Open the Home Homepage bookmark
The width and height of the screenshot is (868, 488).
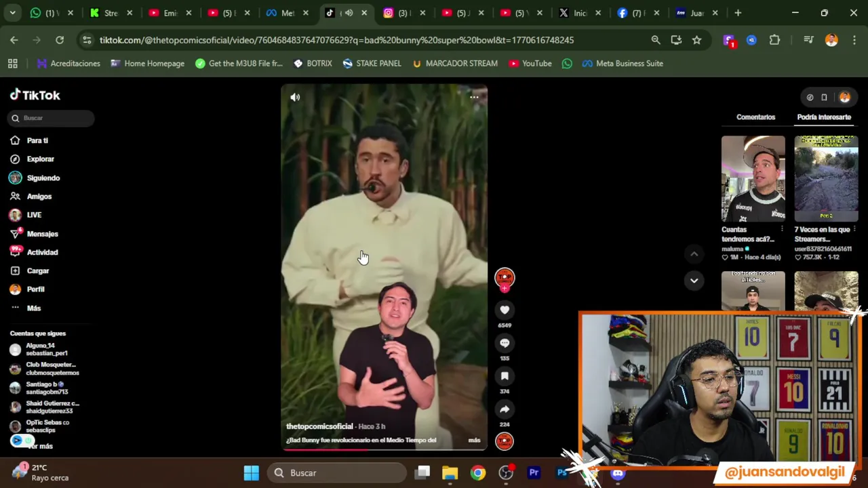(x=147, y=64)
